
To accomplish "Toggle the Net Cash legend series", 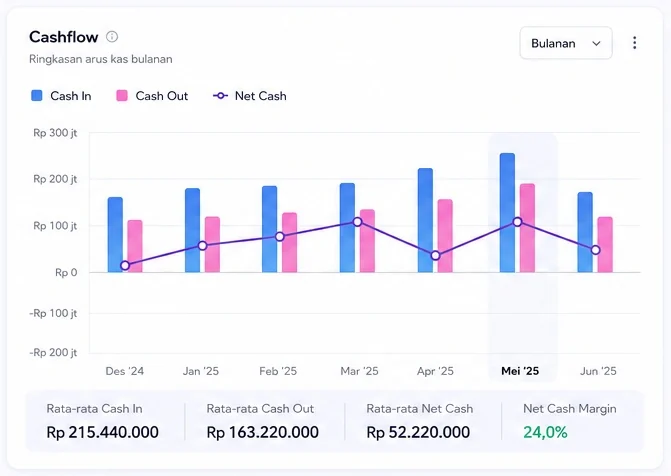I will pos(250,96).
